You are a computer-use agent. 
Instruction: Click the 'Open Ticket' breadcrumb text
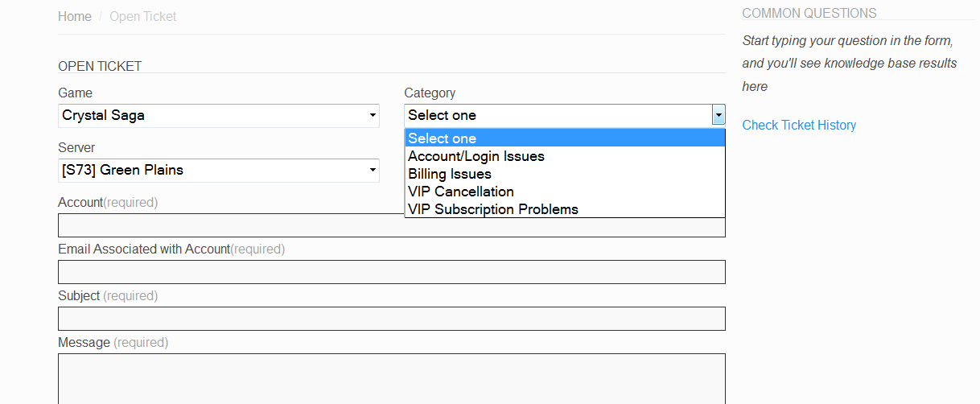click(142, 17)
